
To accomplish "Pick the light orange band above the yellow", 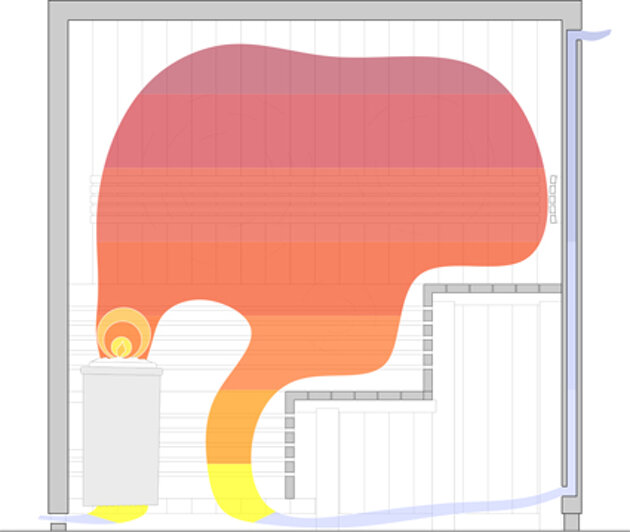I will coord(237,427).
